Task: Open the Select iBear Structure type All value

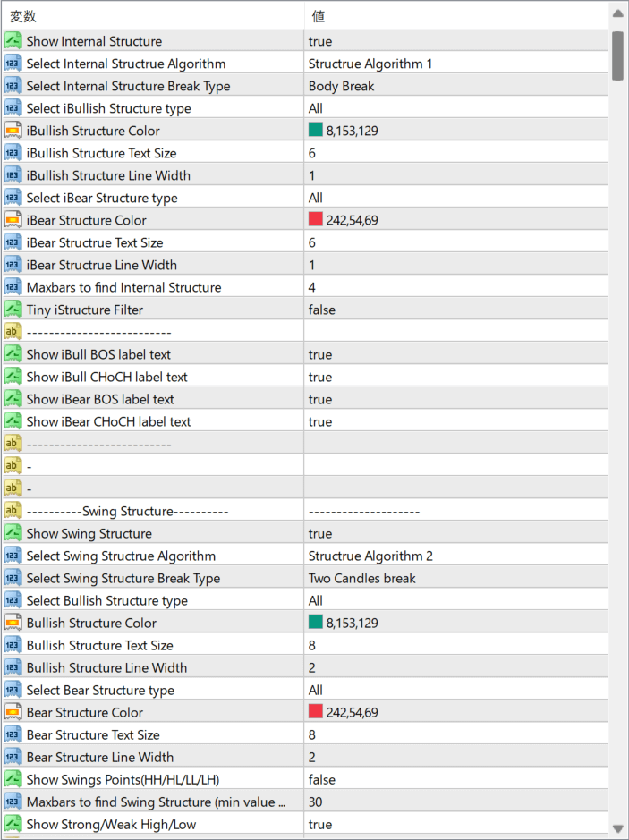Action: (x=456, y=198)
